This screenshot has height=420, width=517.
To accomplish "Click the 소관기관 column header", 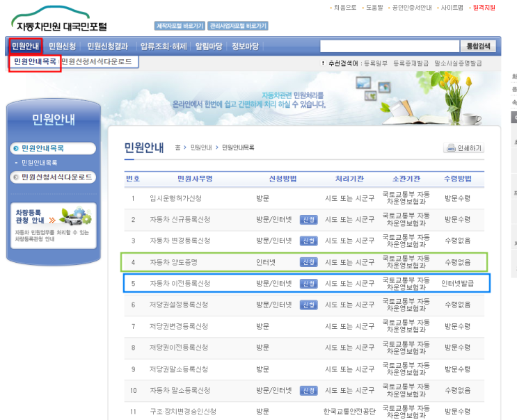I will pos(406,179).
